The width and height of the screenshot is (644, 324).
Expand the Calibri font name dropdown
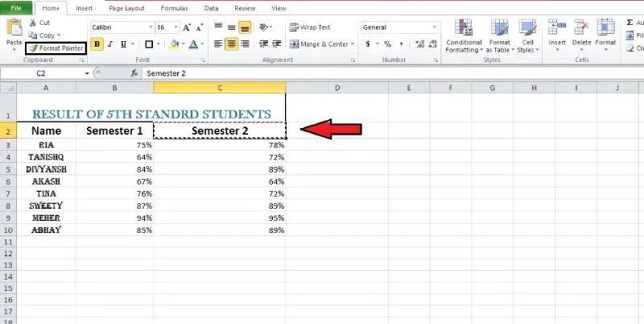(x=151, y=27)
